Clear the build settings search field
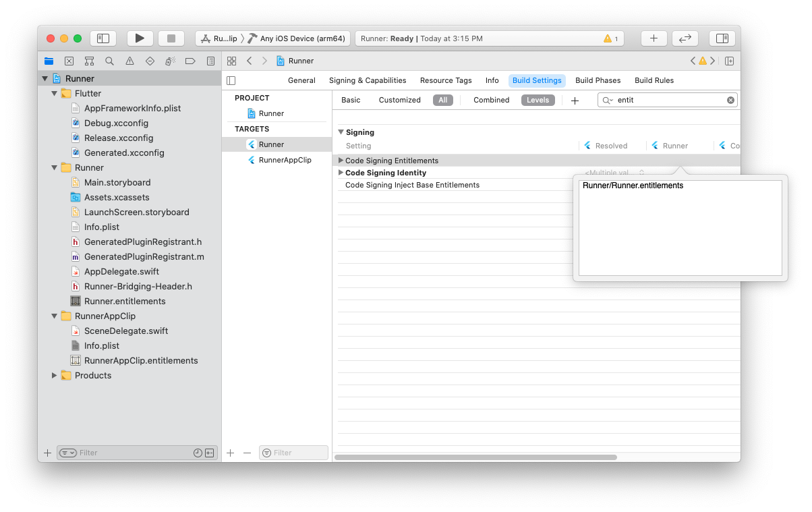Viewport: 812px width, 512px height. [730, 100]
